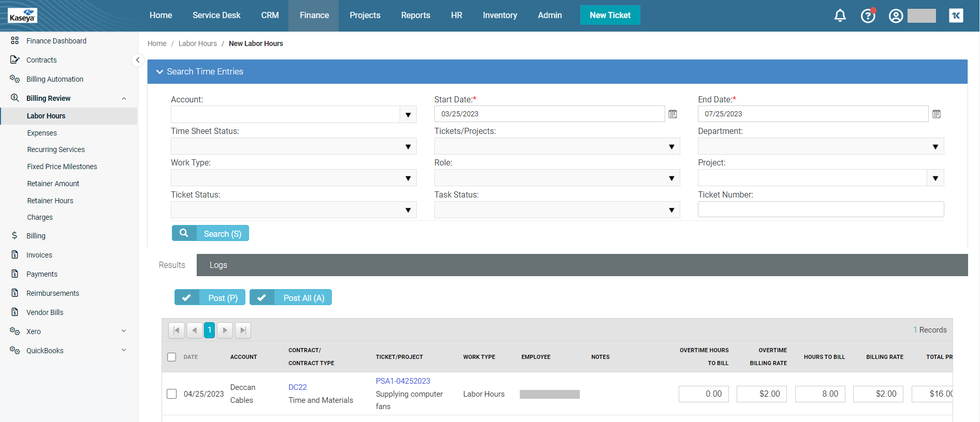980x422 pixels.
Task: Open the DC22 contract link
Action: [298, 387]
